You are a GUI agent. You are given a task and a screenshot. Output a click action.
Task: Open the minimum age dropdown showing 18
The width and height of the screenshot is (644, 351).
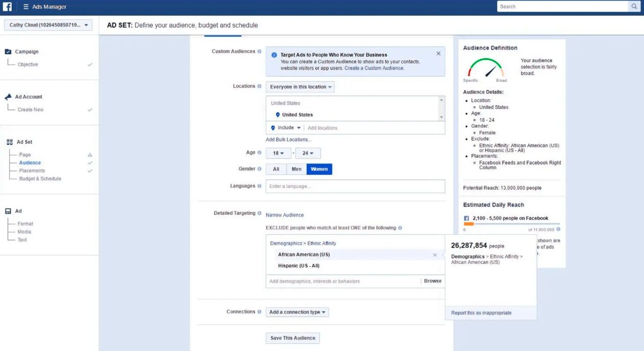279,153
